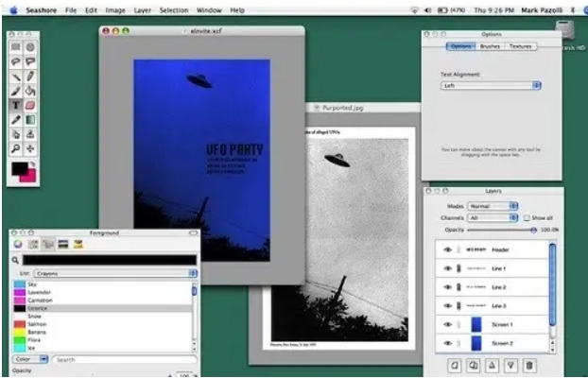This screenshot has height=378, width=588.
Task: Open the Image menu
Action: click(x=115, y=10)
